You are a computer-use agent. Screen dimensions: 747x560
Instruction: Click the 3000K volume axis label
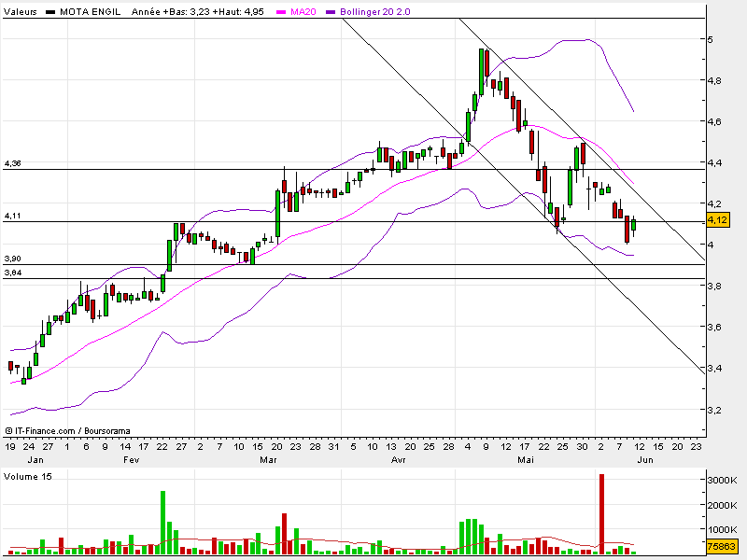click(722, 480)
